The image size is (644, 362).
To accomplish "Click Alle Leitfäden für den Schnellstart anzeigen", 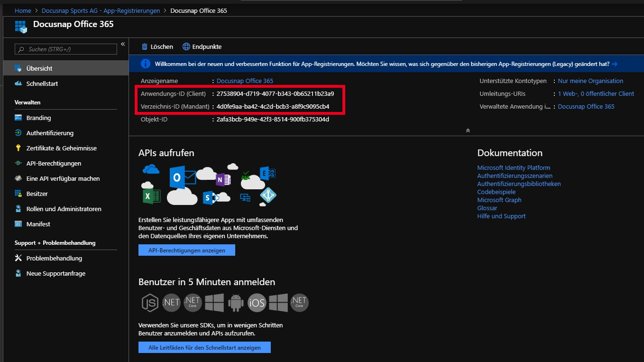I will (x=204, y=347).
